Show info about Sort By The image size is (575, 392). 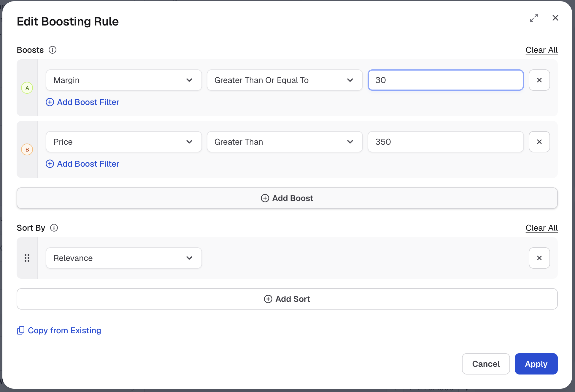tap(54, 228)
